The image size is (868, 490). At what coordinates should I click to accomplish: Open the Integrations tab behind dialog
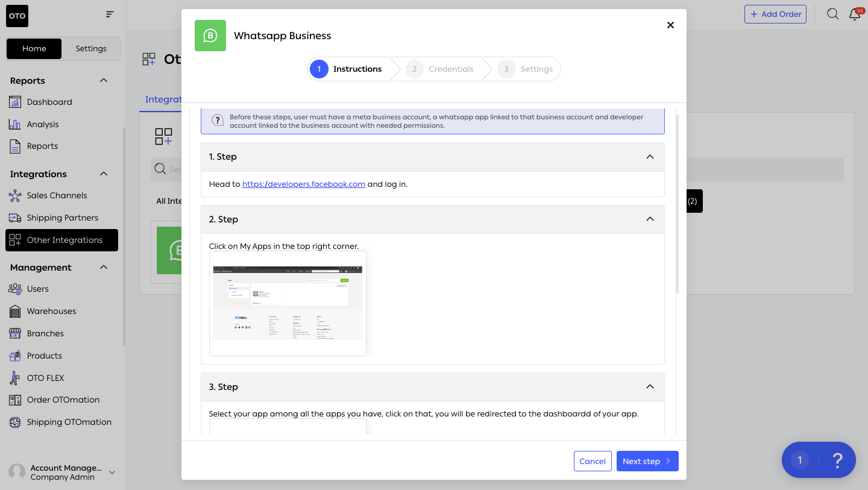point(163,99)
